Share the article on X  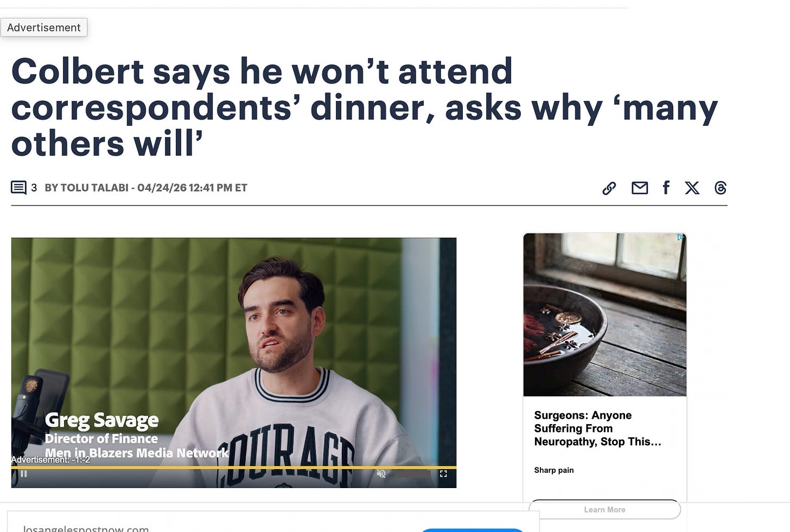(x=692, y=188)
